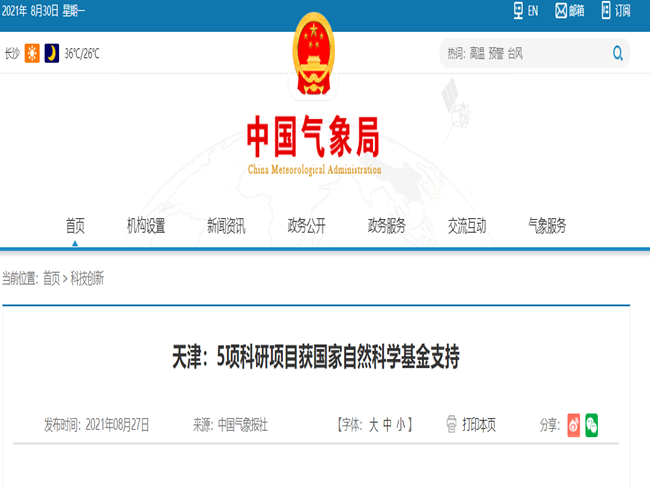
Task: Click the 36℃/26℃ temperature reading
Action: (x=82, y=53)
